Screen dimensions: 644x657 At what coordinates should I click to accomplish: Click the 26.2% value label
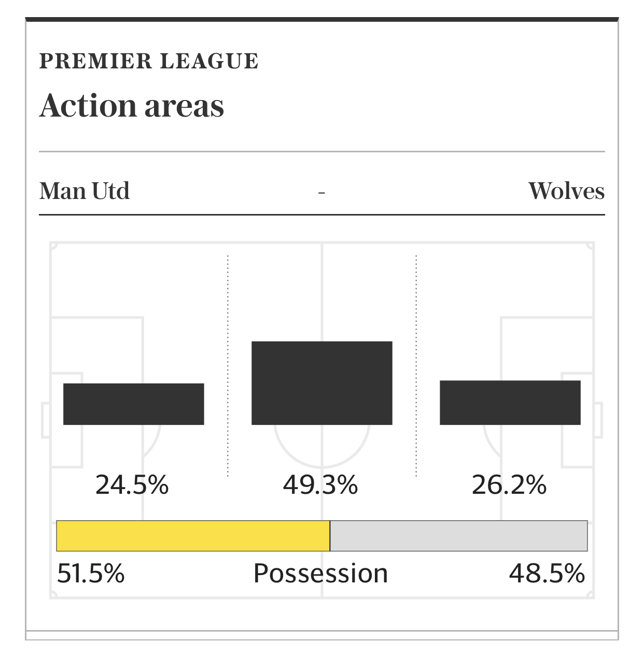509,485
